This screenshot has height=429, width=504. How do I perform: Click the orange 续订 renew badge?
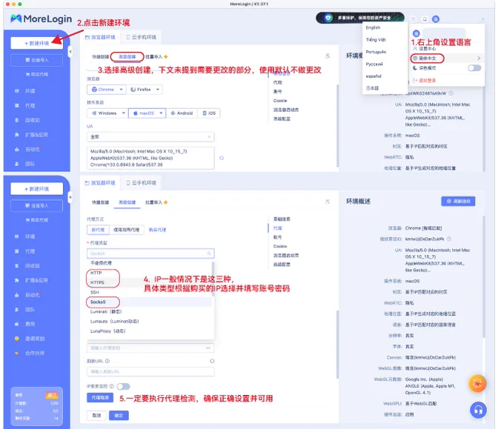(x=51, y=395)
